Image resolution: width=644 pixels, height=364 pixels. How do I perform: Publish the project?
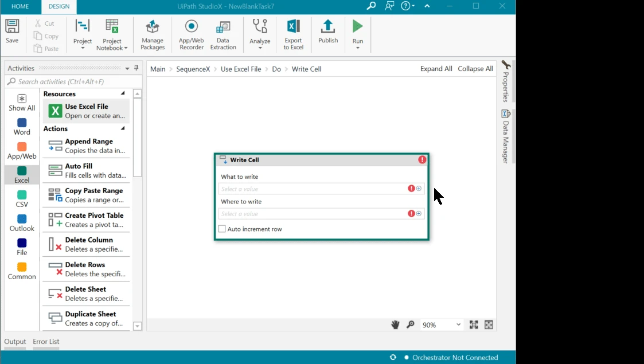point(328,31)
